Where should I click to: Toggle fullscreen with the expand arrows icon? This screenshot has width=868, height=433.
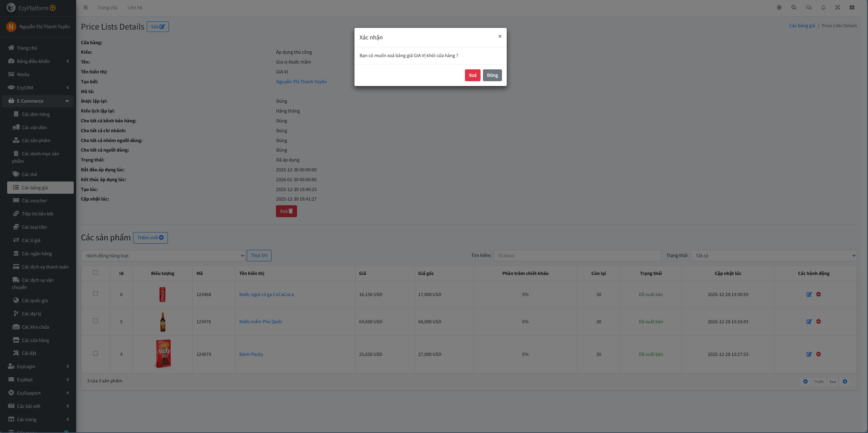[x=837, y=7]
